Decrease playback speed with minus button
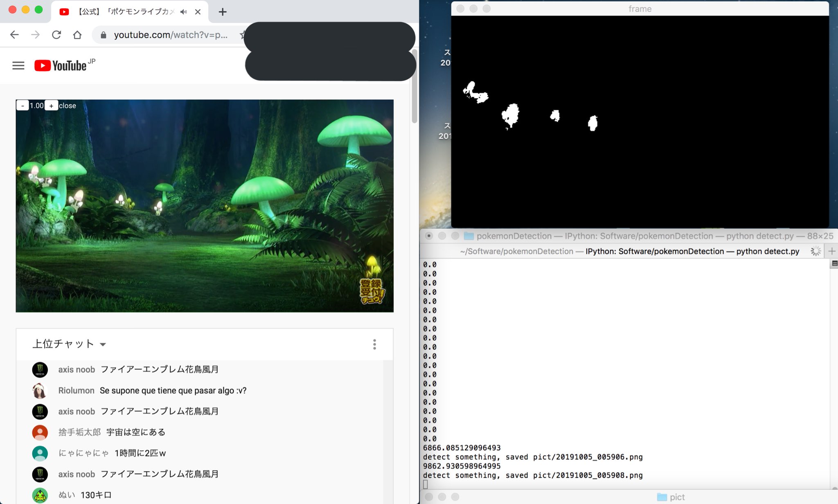Viewport: 838px width, 504px height. click(x=23, y=106)
